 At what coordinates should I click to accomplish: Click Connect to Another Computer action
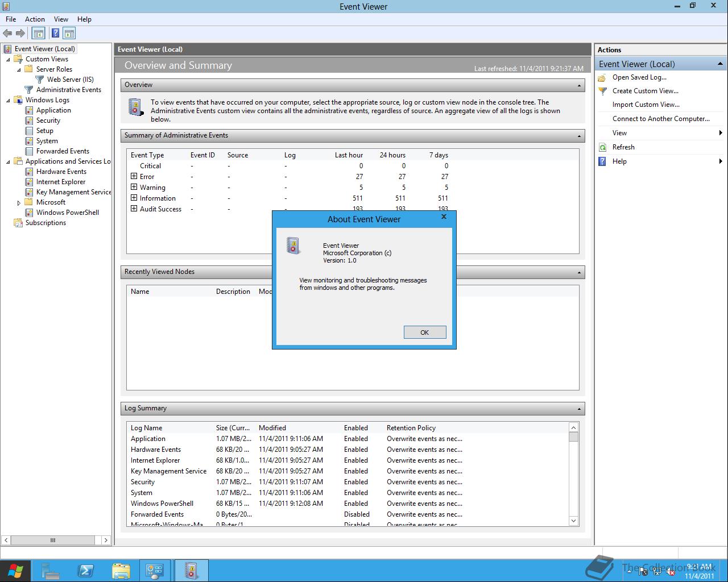coord(661,119)
